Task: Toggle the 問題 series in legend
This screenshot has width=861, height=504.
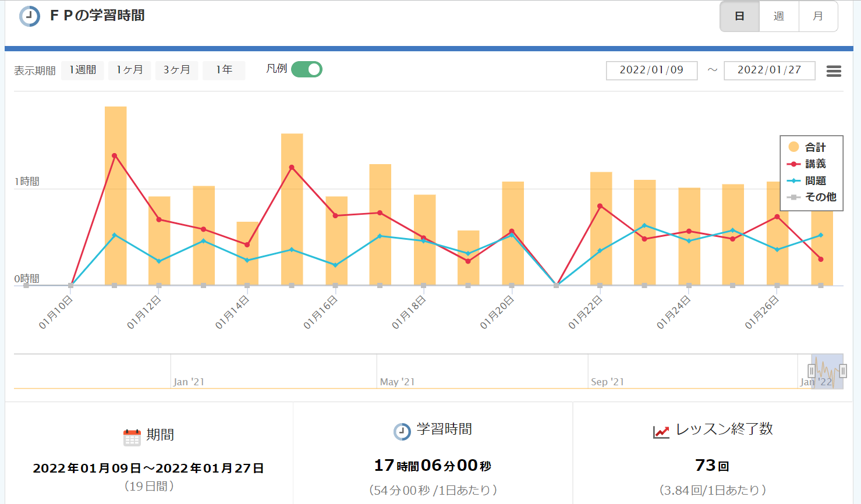Action: click(x=814, y=181)
